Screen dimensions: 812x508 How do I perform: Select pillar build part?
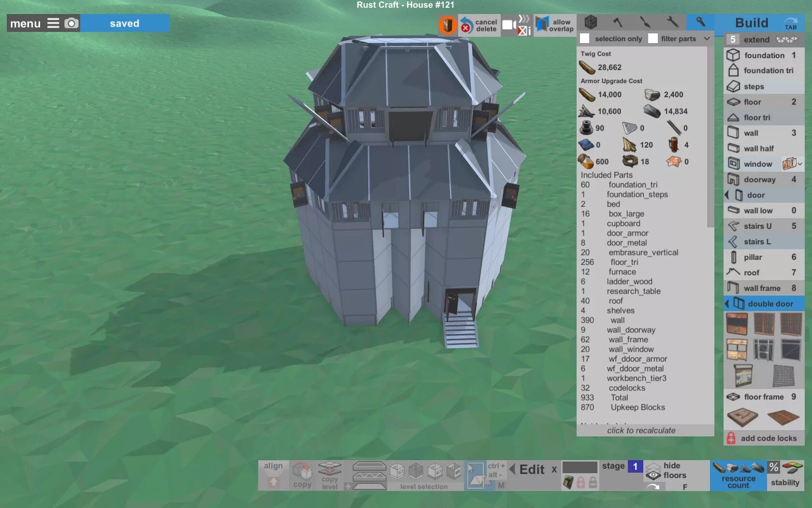(764, 257)
